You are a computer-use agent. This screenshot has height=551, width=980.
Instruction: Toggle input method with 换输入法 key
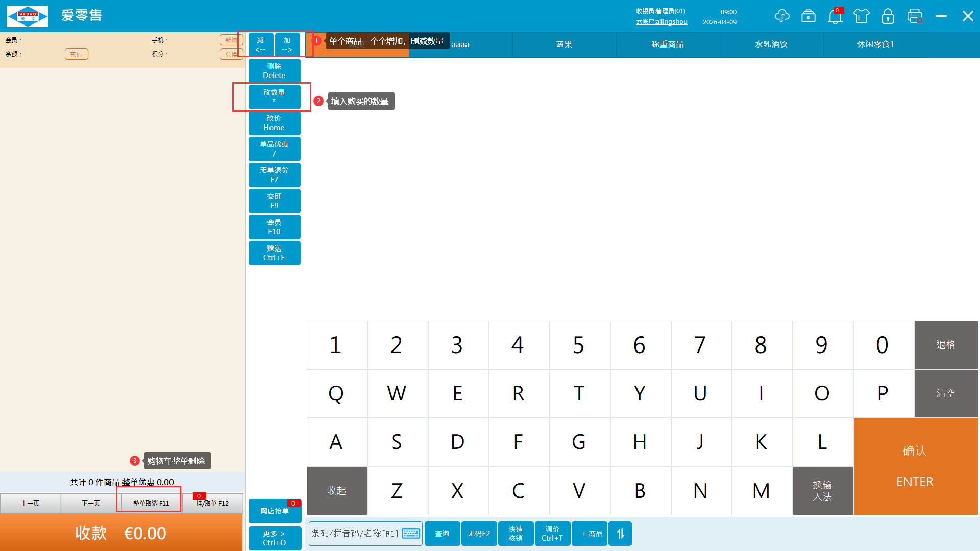tap(823, 491)
